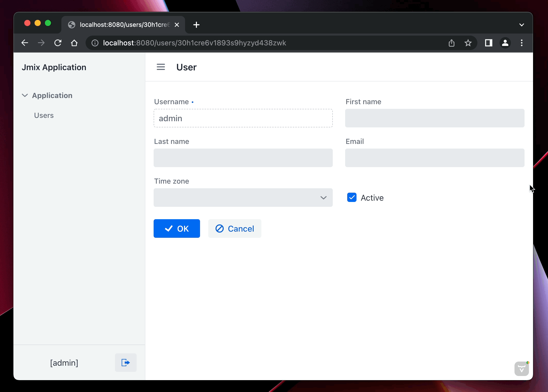548x392 pixels.
Task: Click the Cancel button to discard
Action: click(234, 228)
